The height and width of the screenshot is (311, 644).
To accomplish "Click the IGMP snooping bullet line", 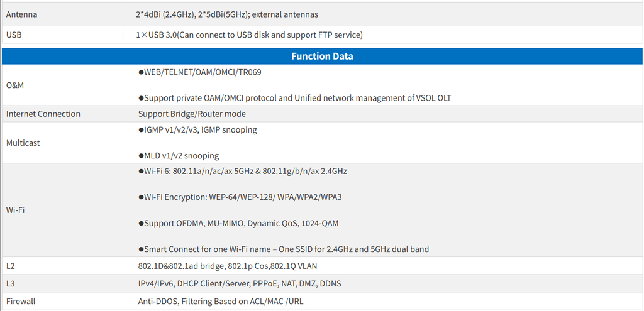I will [x=197, y=130].
